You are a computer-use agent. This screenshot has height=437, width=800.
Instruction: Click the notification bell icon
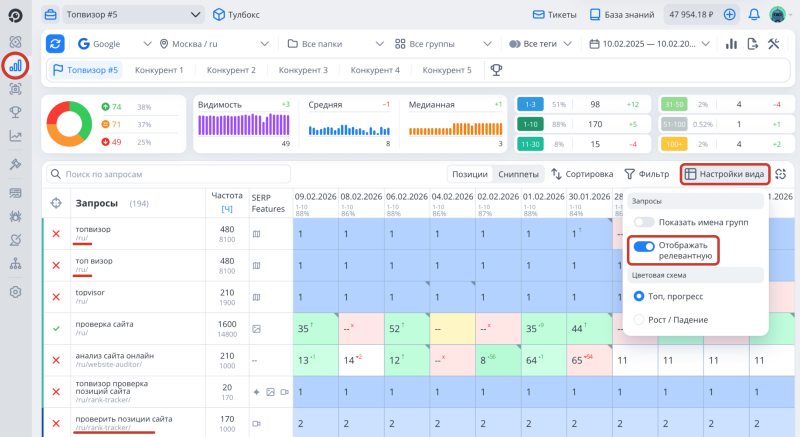(x=754, y=15)
